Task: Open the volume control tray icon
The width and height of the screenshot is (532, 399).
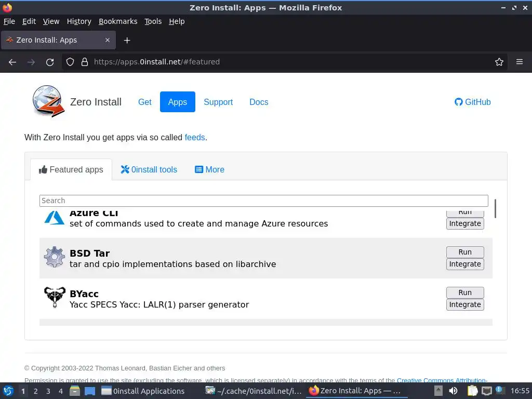Action: click(x=453, y=391)
